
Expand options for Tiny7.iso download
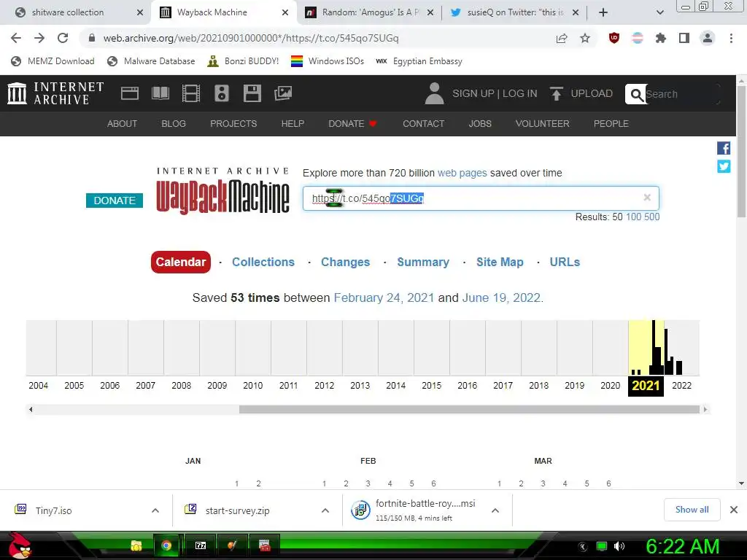coord(155,510)
